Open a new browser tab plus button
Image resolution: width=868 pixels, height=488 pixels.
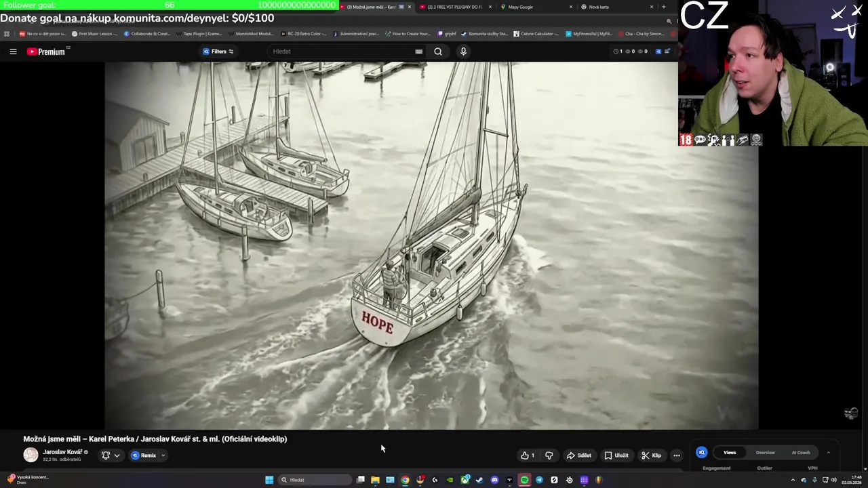click(x=663, y=7)
